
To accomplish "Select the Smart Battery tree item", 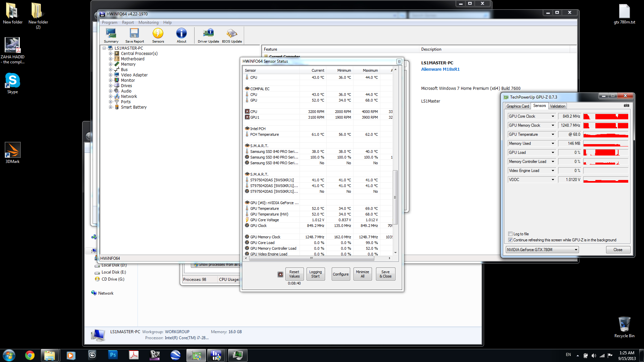I will [x=133, y=107].
